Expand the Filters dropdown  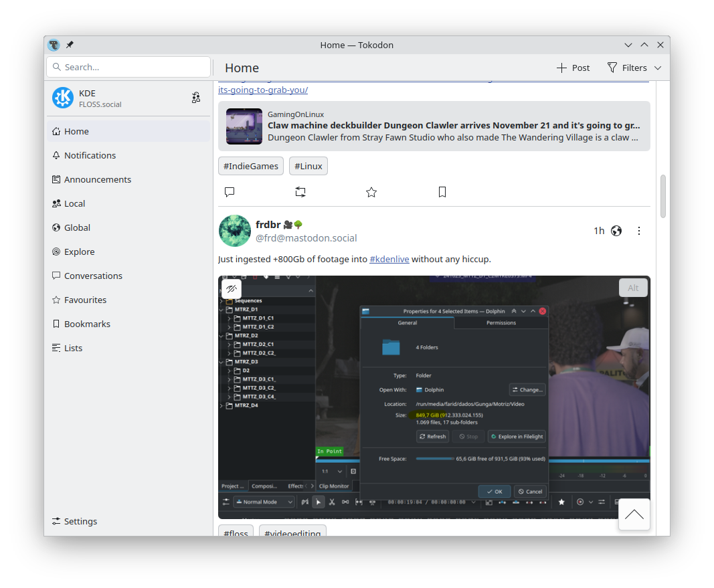point(634,68)
